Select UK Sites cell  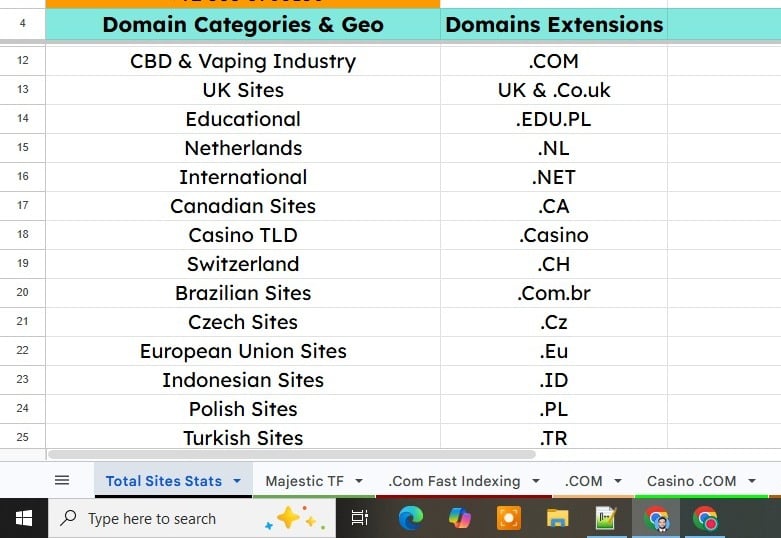point(243,90)
